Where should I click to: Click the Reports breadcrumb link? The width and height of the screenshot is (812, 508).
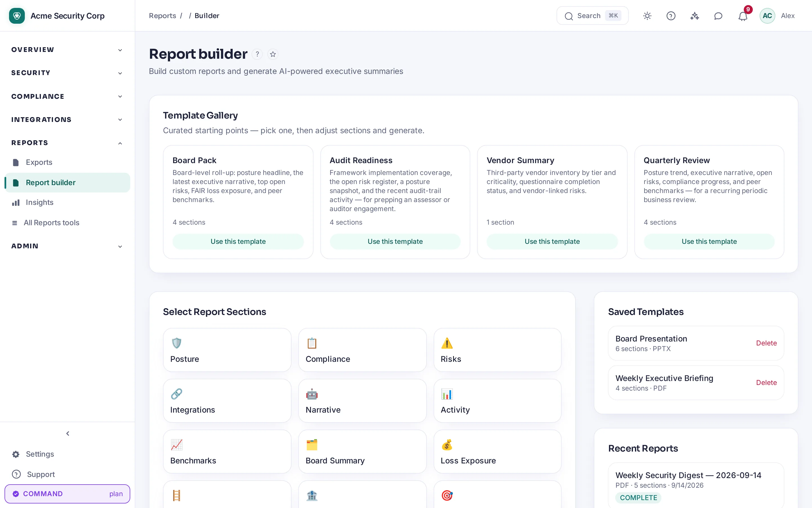click(x=162, y=16)
